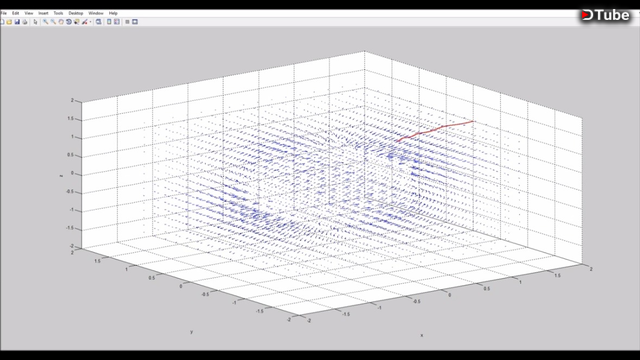The height and width of the screenshot is (360, 640).
Task: Open the Edit menu
Action: pos(16,13)
